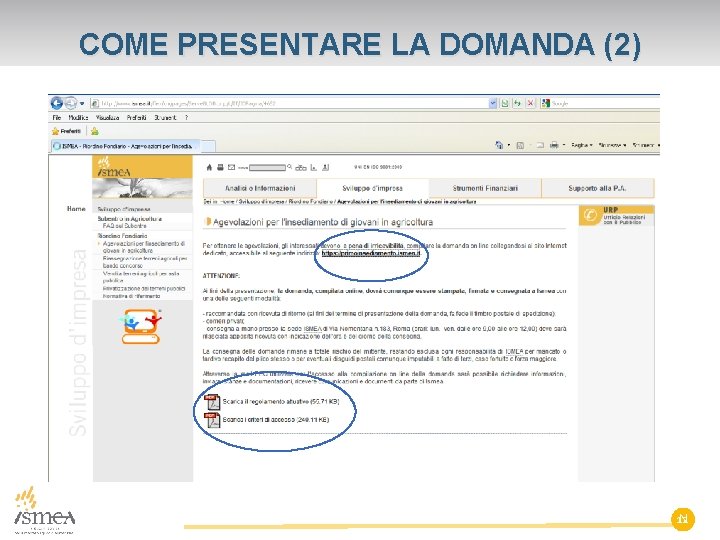Viewport: 720px width, 540px height.
Task: Click Riordino Fondiario sidebar link
Action: click(122, 236)
